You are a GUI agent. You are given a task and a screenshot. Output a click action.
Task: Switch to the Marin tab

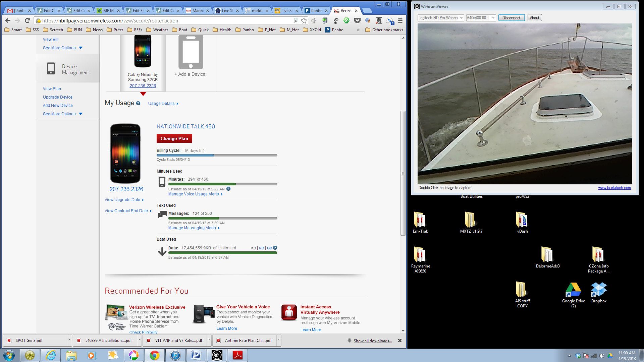[x=197, y=11]
